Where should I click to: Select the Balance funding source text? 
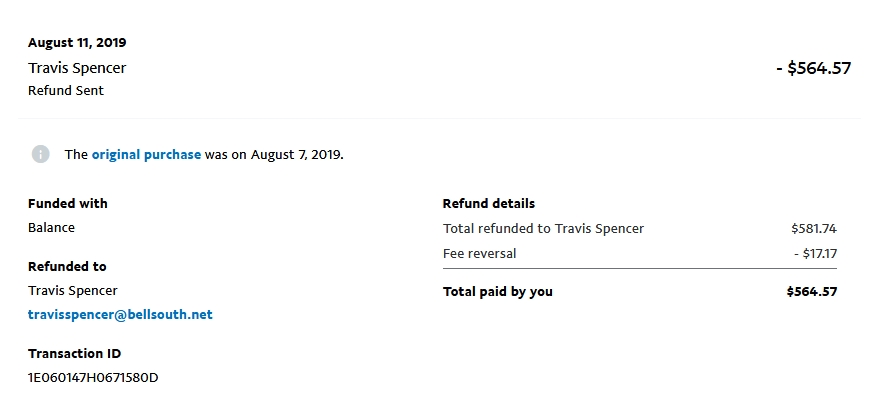(51, 228)
